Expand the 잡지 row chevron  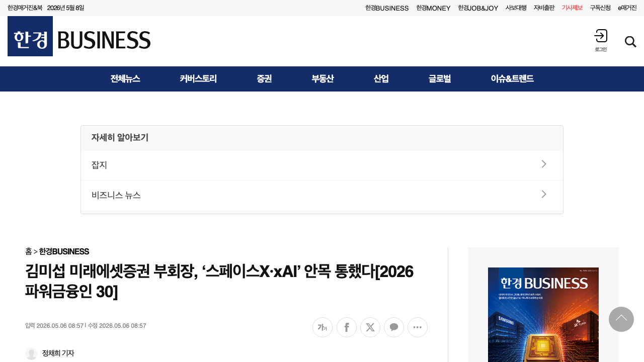(544, 164)
